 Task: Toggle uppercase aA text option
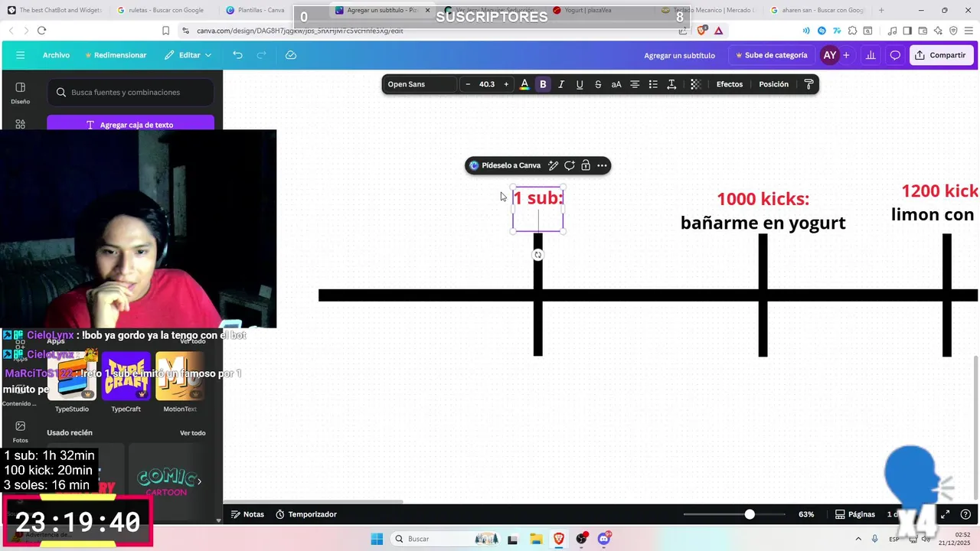(616, 84)
